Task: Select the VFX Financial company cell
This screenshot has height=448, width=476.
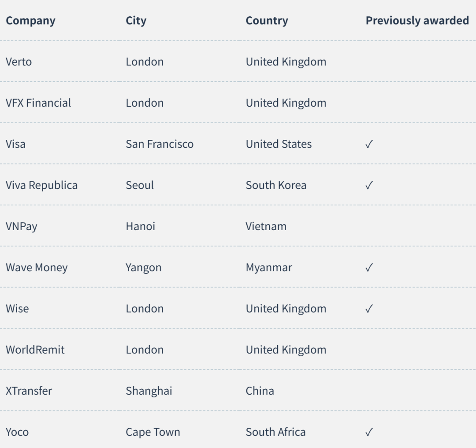Action: [38, 103]
